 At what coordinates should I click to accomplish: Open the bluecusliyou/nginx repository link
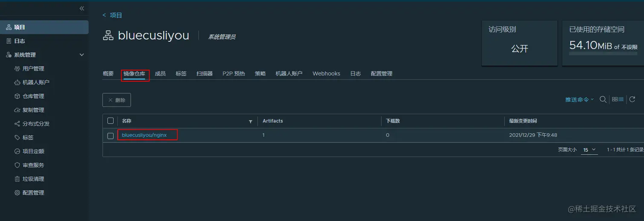point(144,135)
